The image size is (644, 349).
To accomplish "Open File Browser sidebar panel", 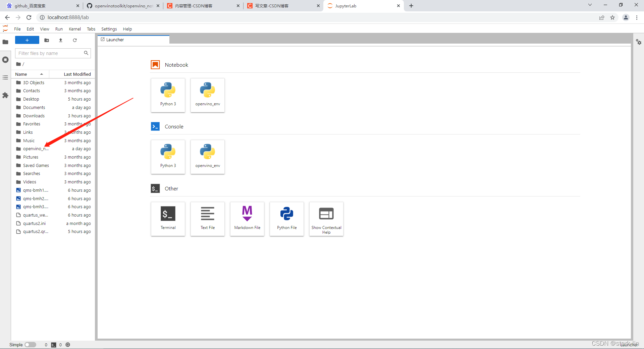I will pos(5,42).
